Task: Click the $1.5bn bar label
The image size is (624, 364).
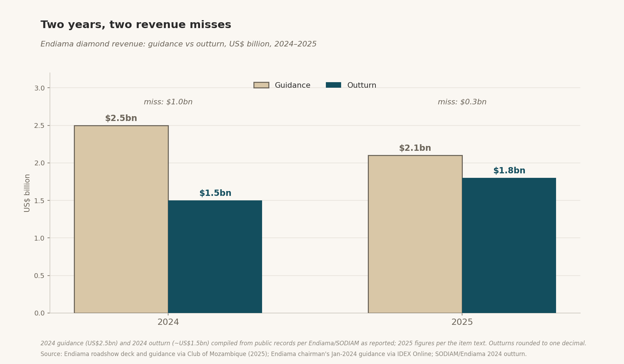Action: tap(215, 193)
